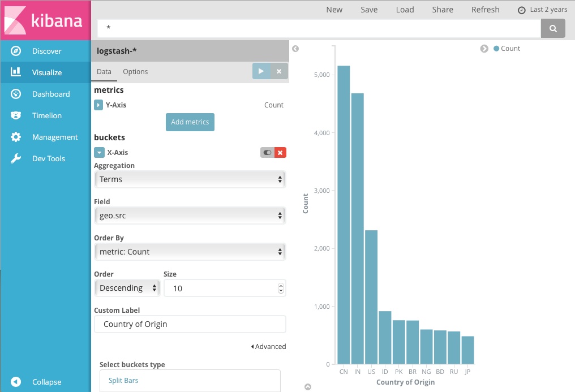Open the Terms aggregation dropdown

click(x=190, y=179)
